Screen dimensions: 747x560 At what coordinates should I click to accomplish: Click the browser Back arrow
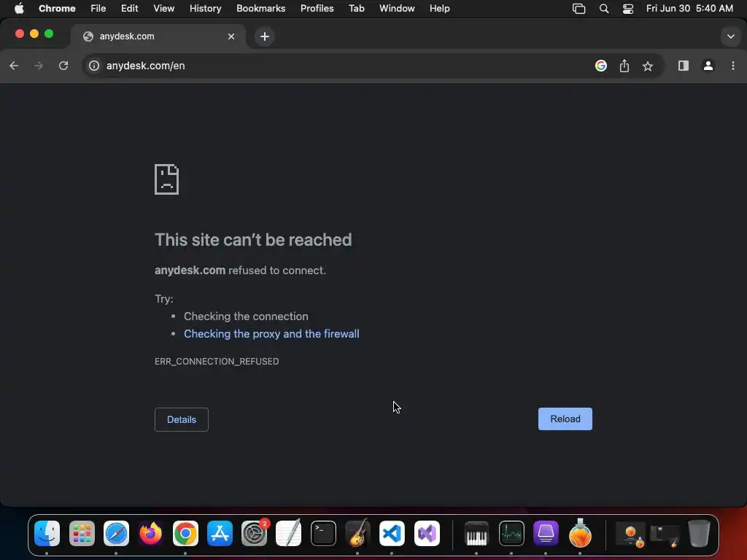(14, 66)
